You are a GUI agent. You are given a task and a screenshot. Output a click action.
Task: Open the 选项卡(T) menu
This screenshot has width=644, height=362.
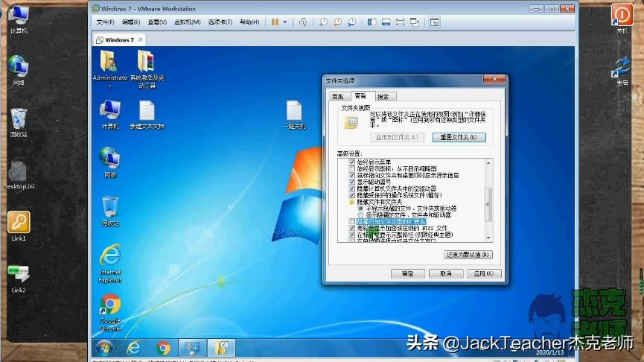[220, 22]
